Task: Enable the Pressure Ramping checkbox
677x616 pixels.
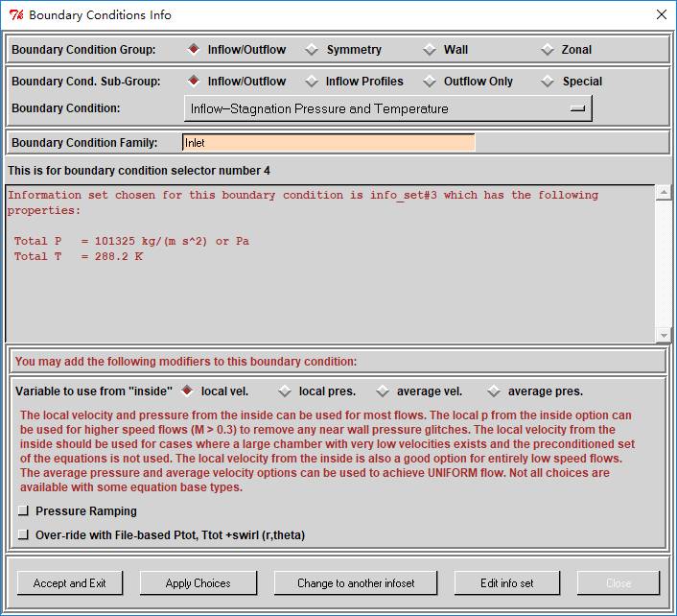Action: coord(23,511)
